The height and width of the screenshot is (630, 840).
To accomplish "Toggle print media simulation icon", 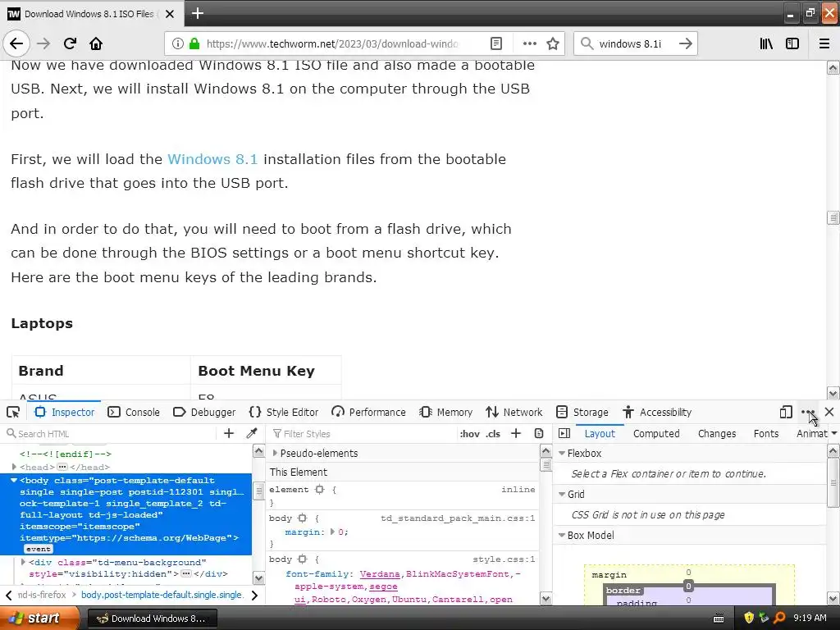I will pos(539,433).
